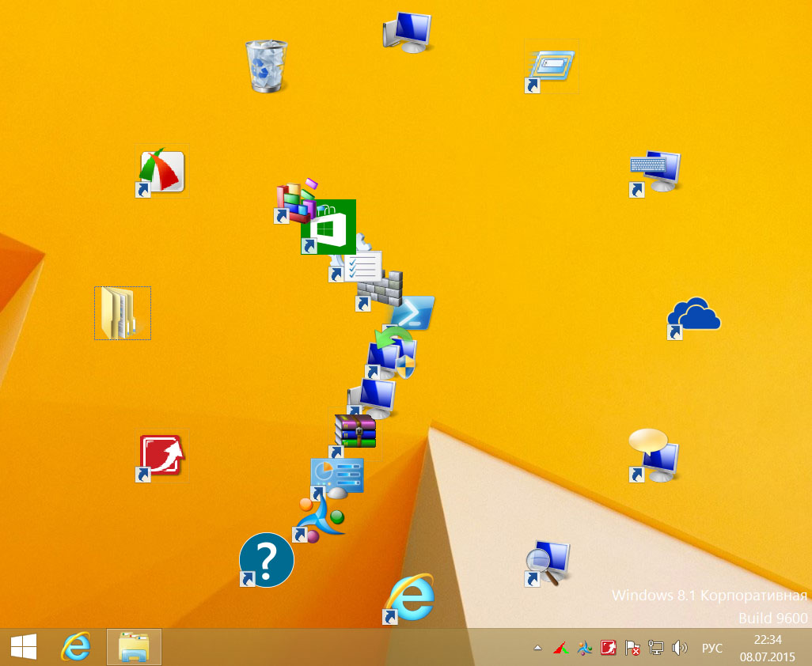Open the Recycle Bin icon

coord(266,66)
